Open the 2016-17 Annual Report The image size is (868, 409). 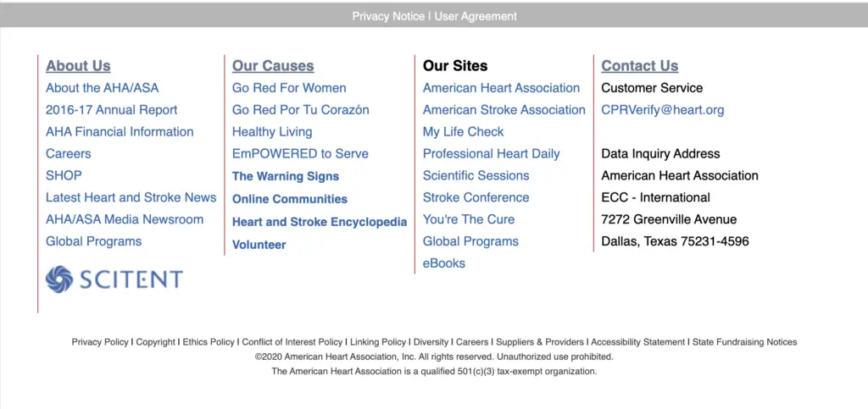coord(112,110)
